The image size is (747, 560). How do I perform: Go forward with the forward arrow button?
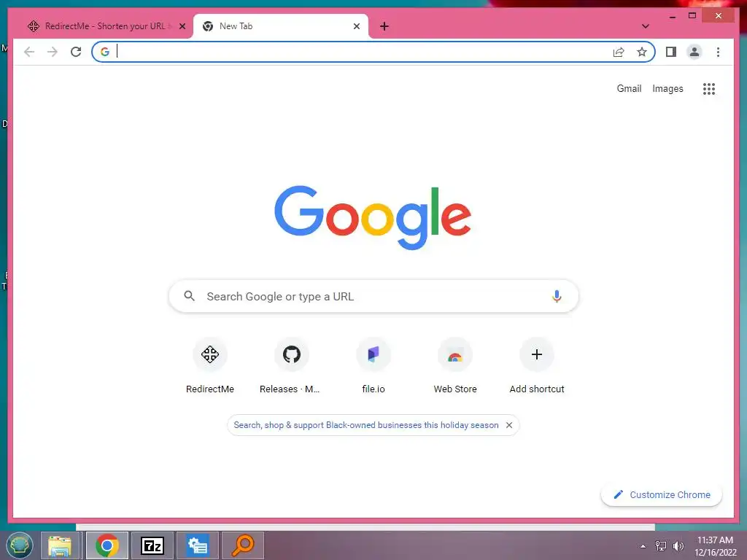point(53,52)
